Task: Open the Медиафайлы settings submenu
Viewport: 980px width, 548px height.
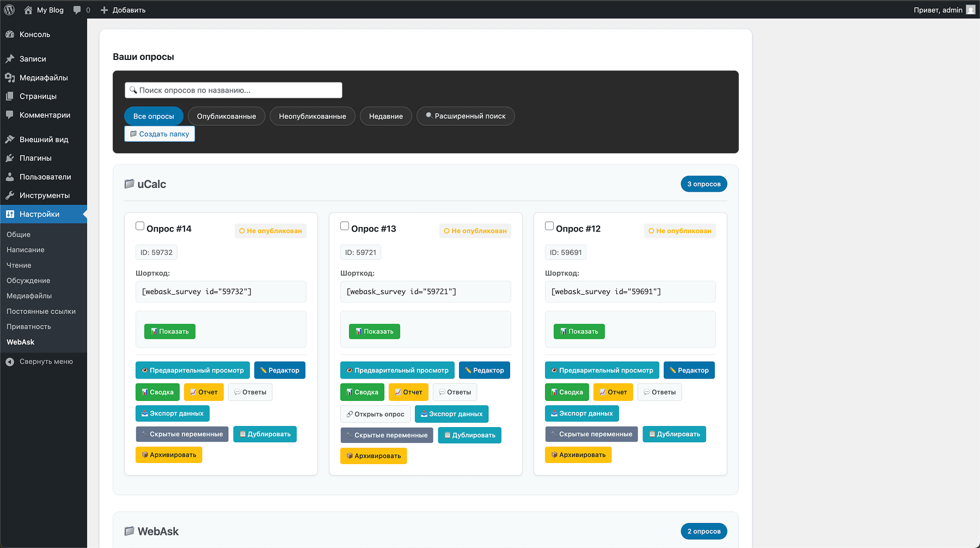Action: [x=29, y=296]
